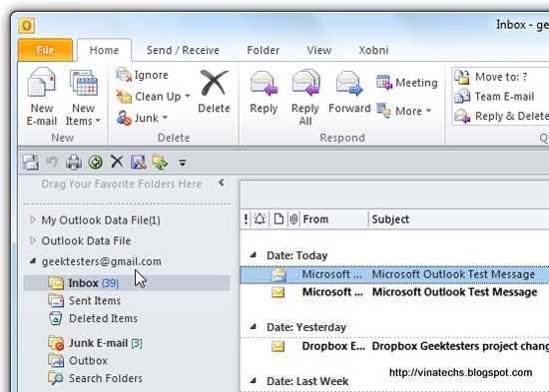Screen dimensions: 549x392
Task: Expand the Outlook Data File tree
Action: [x=33, y=240]
